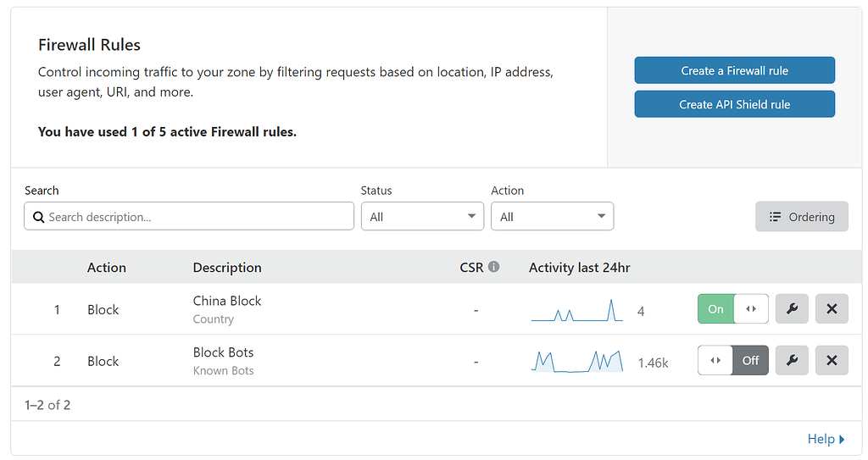
Task: Click the search magnifier icon
Action: click(x=38, y=217)
